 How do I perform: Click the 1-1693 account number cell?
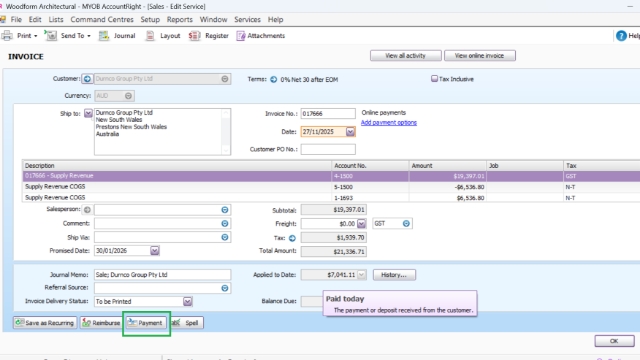coord(370,198)
